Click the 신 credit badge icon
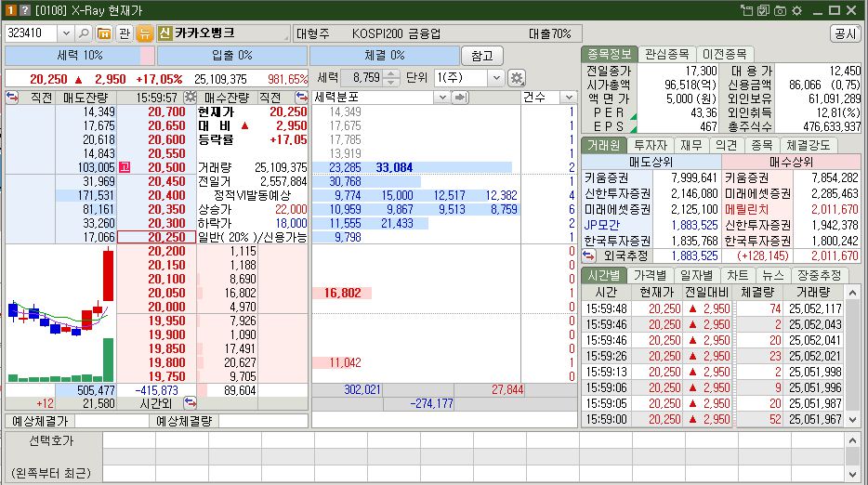The image size is (868, 485). [164, 33]
